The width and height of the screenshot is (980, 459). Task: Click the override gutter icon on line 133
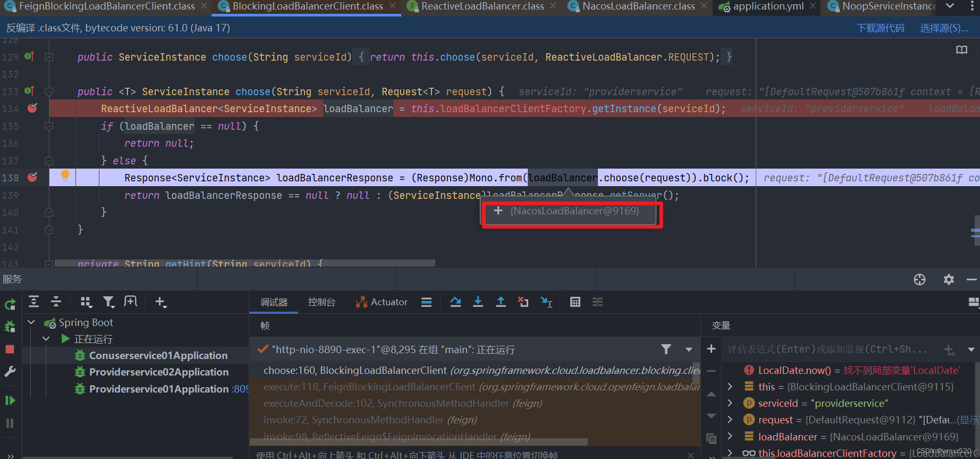(x=30, y=91)
